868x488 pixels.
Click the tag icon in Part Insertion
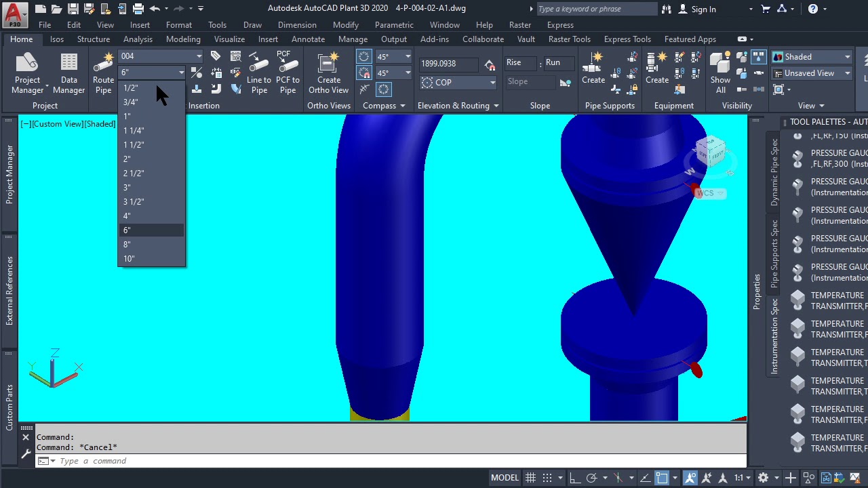tap(216, 56)
